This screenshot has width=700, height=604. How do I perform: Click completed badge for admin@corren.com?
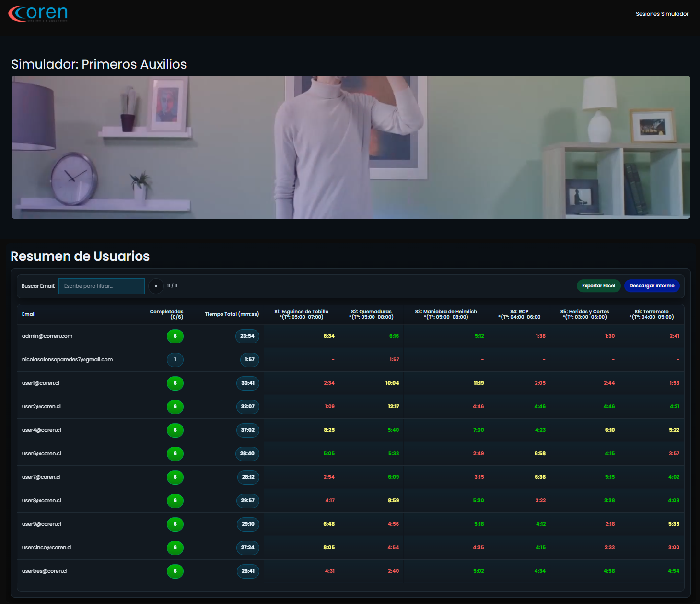175,336
